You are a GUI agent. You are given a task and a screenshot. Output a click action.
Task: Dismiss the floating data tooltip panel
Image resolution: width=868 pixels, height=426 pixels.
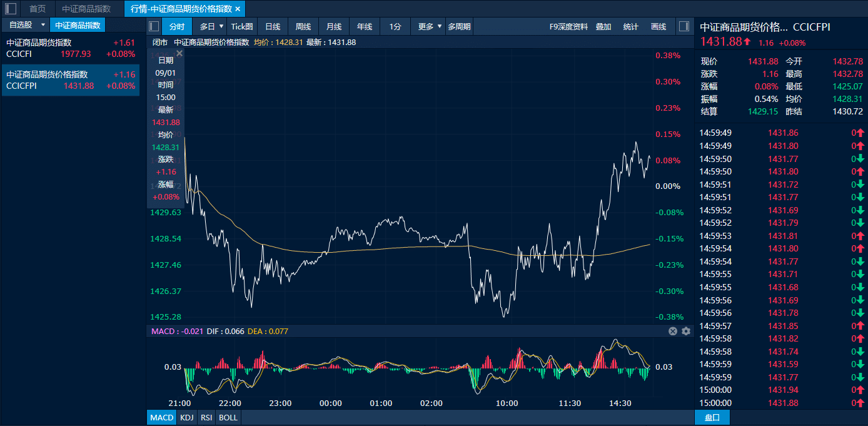click(179, 54)
